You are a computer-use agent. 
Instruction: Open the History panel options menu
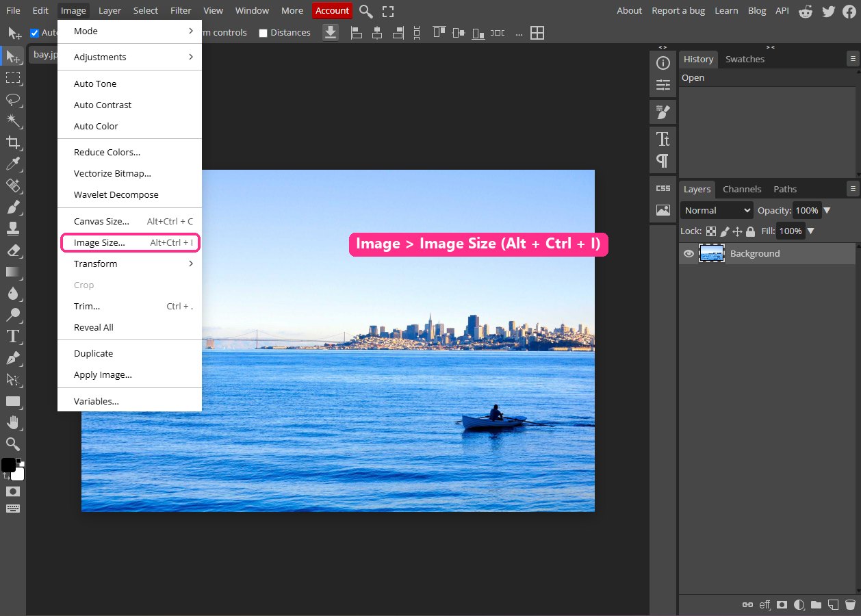(852, 60)
